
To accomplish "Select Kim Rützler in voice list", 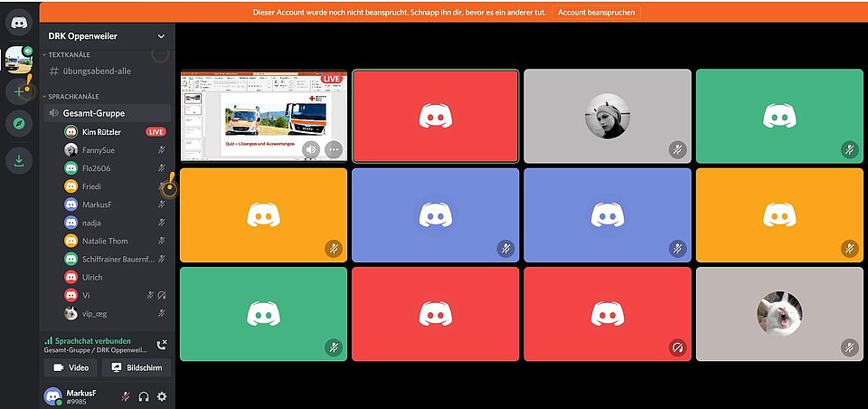I will click(x=101, y=132).
